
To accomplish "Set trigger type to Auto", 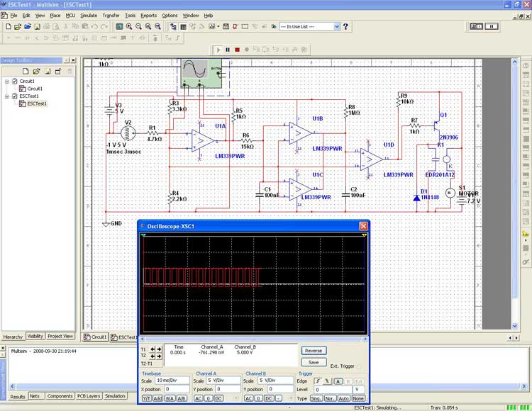I will [x=343, y=398].
